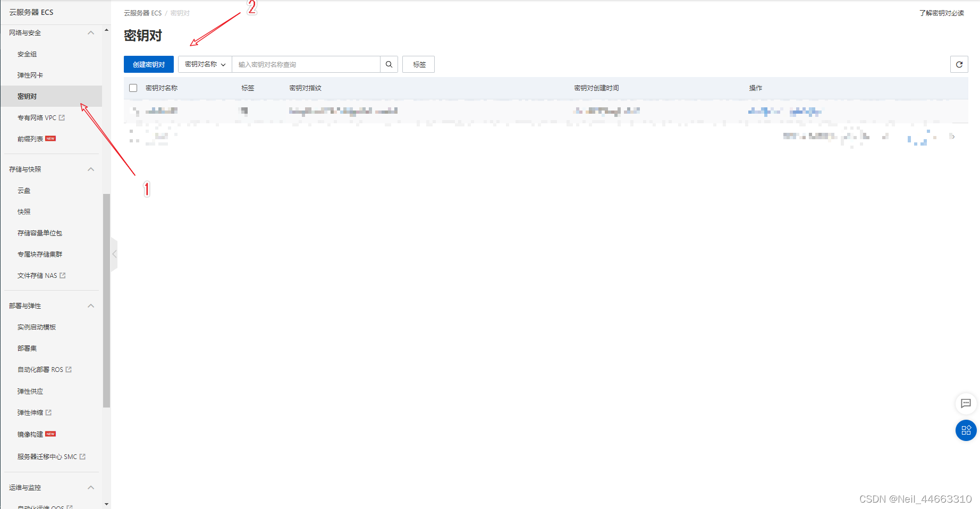Click external-link icon next to 自动化部署 ROS
Viewport: 980px width, 509px height.
point(69,370)
